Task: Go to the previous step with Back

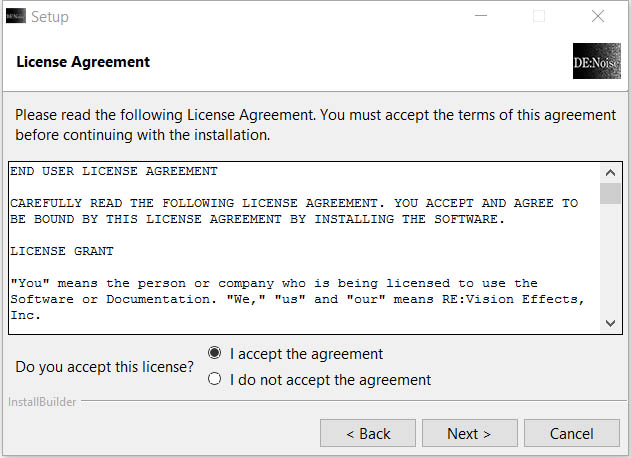Action: coord(368,433)
